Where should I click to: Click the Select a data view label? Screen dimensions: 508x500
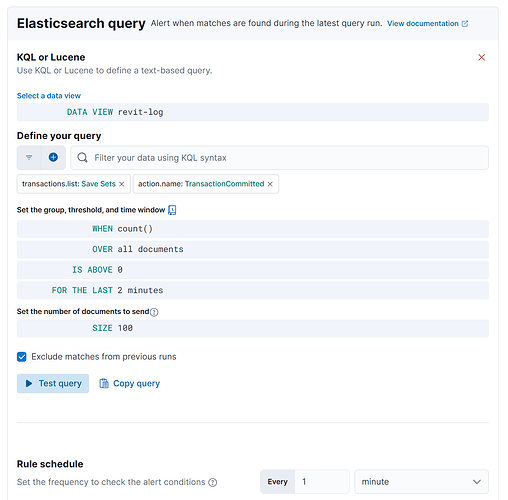49,96
